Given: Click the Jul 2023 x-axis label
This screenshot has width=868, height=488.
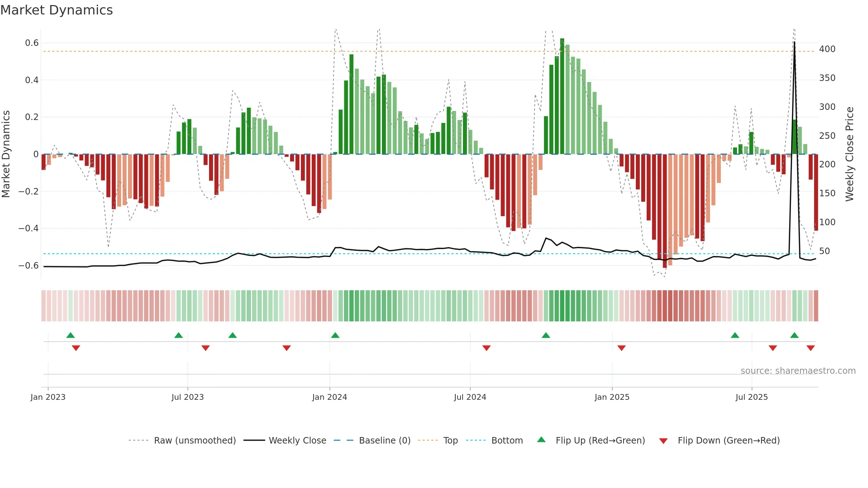Looking at the screenshot, I should coord(188,397).
